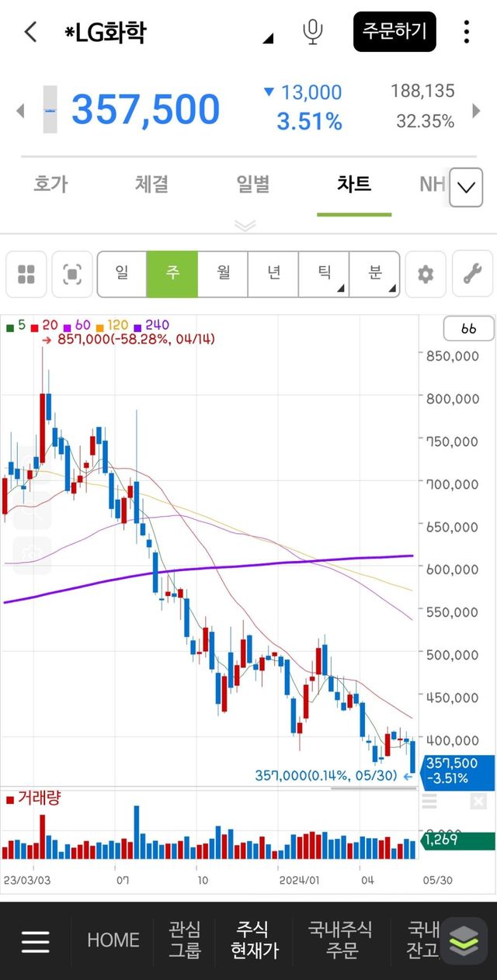Select the 월 (monthly) chart period
This screenshot has width=497, height=980.
pos(223,274)
